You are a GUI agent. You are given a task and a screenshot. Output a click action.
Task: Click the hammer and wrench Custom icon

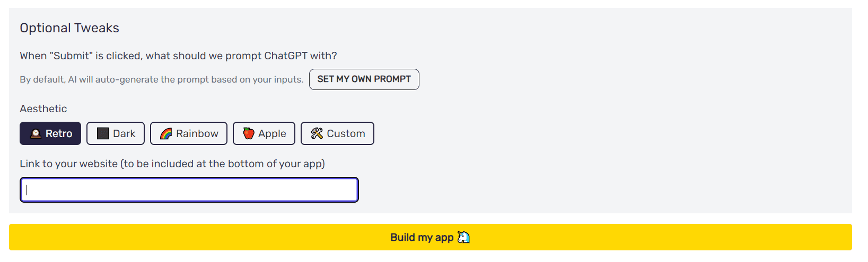[x=317, y=133]
